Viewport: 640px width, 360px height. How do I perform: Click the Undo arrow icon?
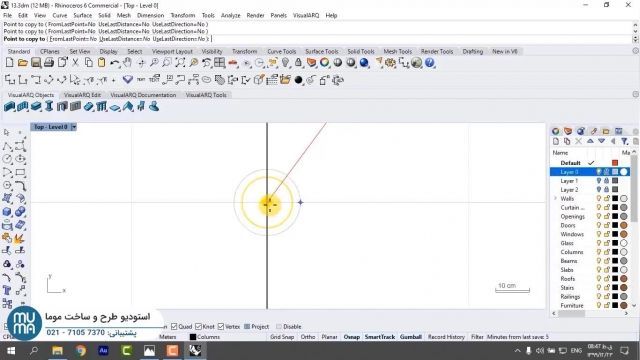[x=115, y=62]
